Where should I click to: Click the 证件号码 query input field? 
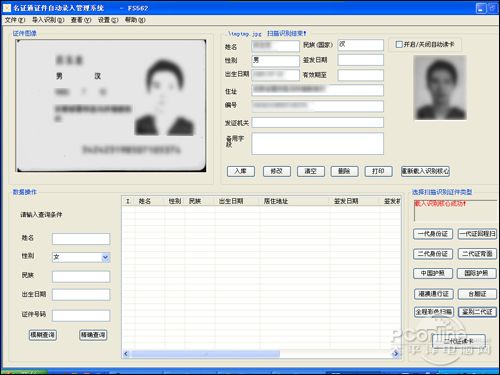(81, 315)
